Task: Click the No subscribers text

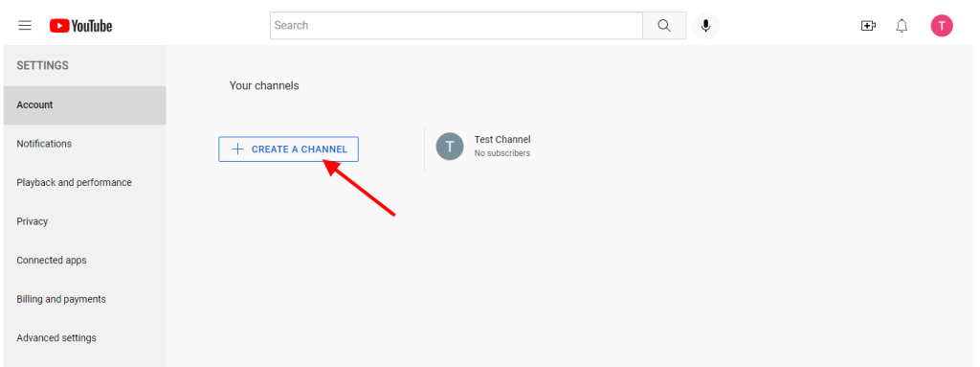Action: pos(502,153)
